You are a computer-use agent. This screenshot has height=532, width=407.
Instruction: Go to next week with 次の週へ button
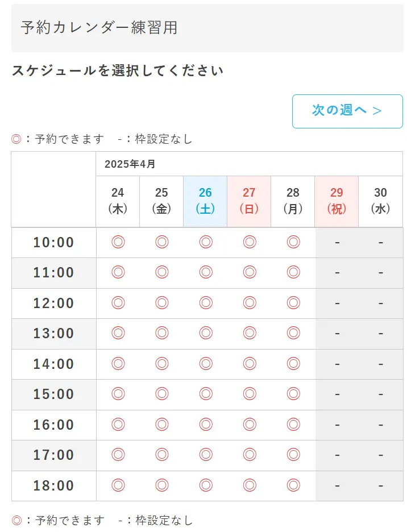click(347, 111)
